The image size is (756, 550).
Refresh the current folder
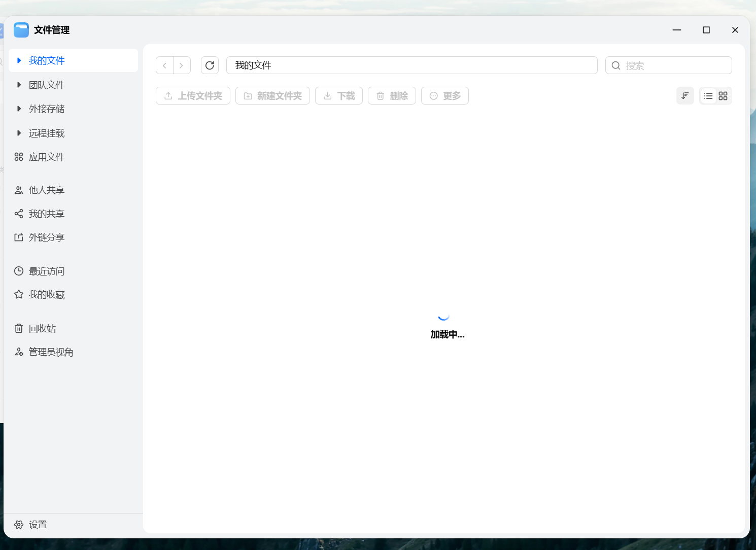[x=210, y=65]
